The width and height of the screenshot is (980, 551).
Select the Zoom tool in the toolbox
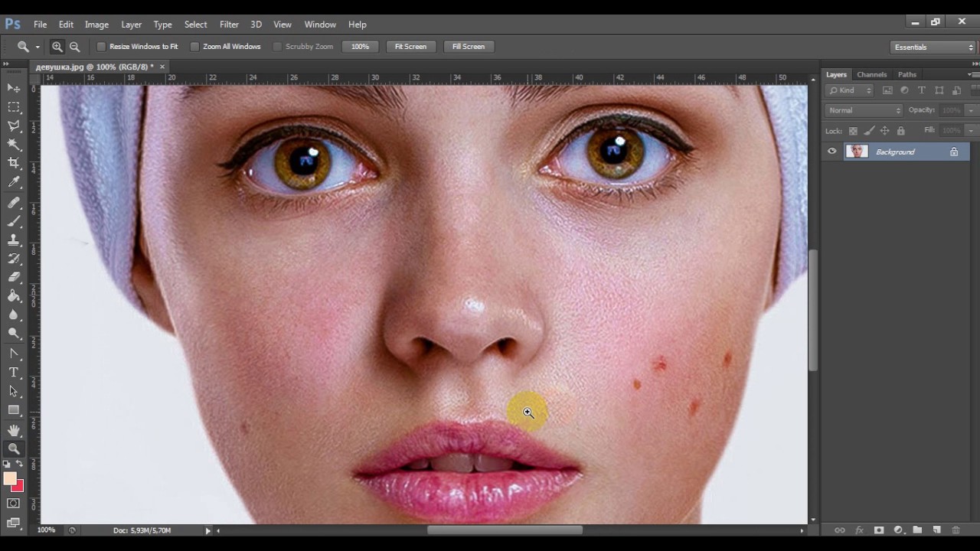pyautogui.click(x=14, y=449)
